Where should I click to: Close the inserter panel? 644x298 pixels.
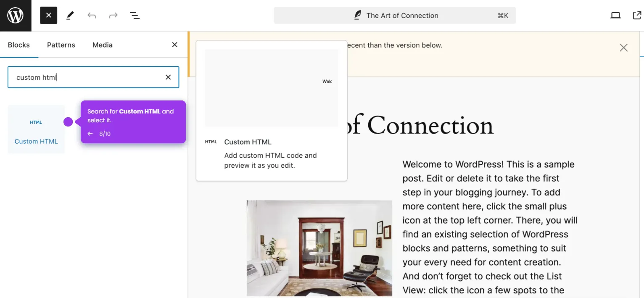click(x=175, y=45)
